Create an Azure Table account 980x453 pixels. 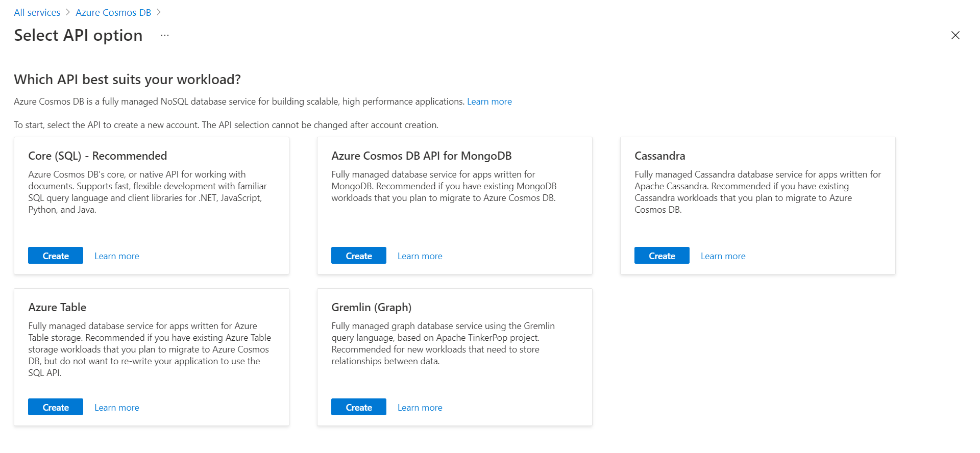(56, 407)
